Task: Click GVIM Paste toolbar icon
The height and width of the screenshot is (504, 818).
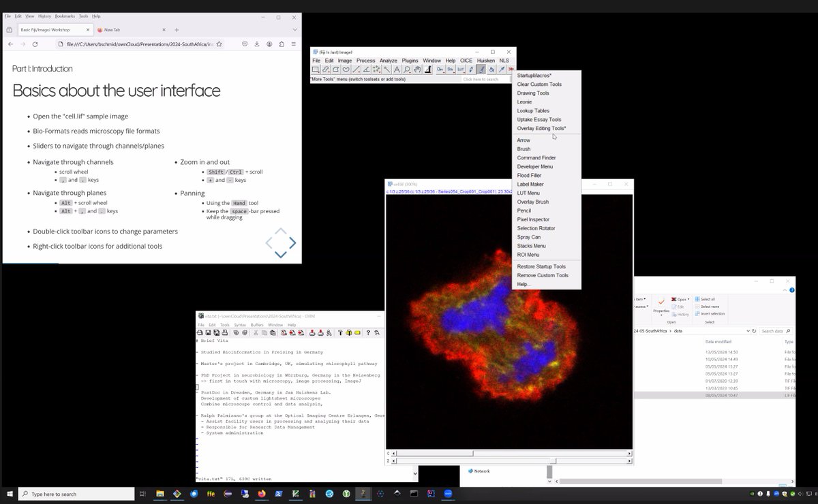Action: (273, 332)
